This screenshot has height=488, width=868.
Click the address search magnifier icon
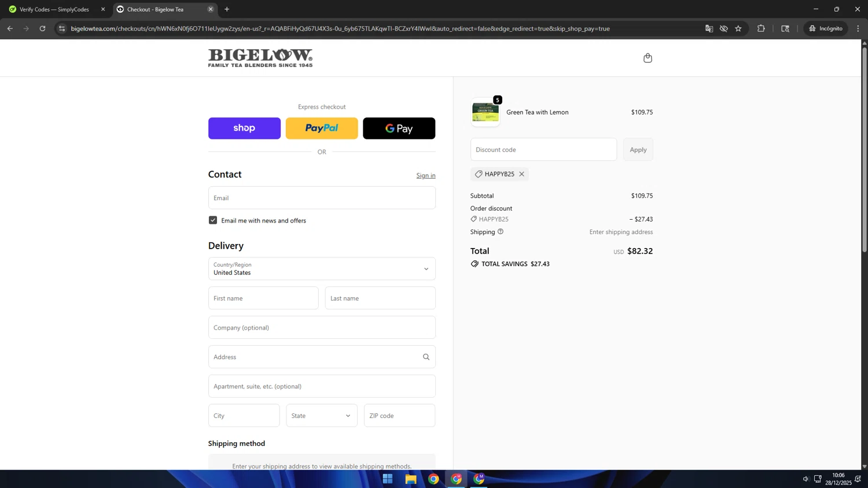point(426,357)
